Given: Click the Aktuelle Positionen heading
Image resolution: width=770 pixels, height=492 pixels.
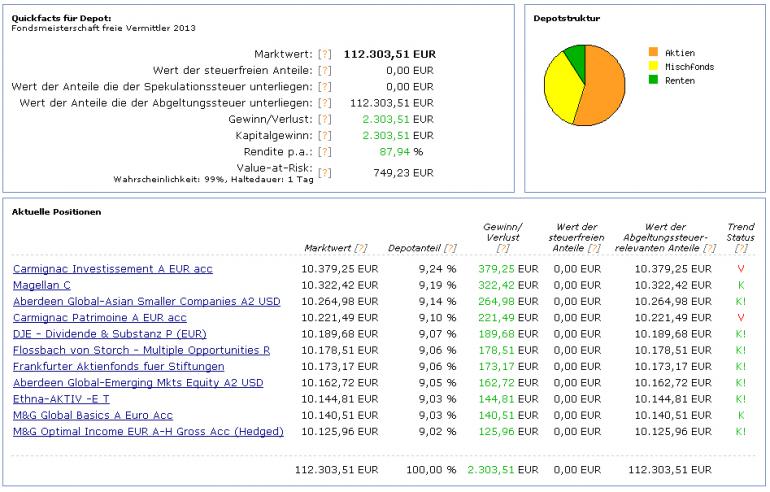Looking at the screenshot, I should (56, 212).
